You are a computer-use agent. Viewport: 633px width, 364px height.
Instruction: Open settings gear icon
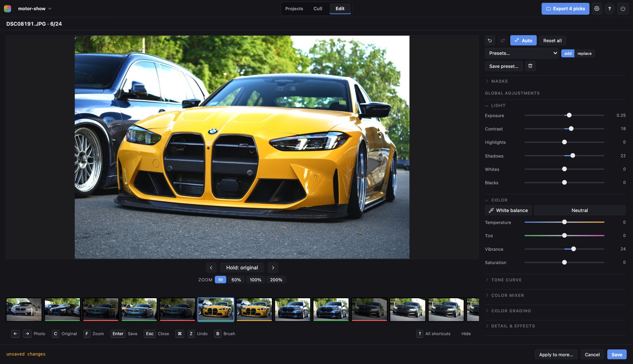[597, 9]
